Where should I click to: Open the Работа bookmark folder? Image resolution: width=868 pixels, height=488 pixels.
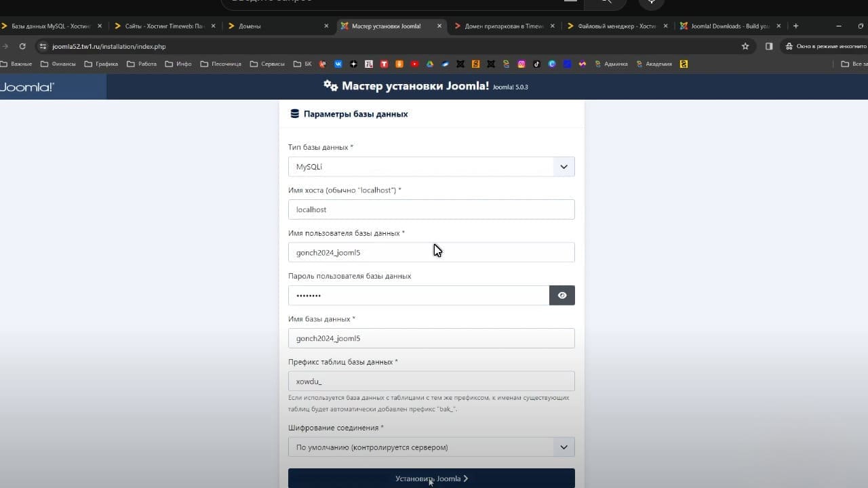pyautogui.click(x=142, y=64)
